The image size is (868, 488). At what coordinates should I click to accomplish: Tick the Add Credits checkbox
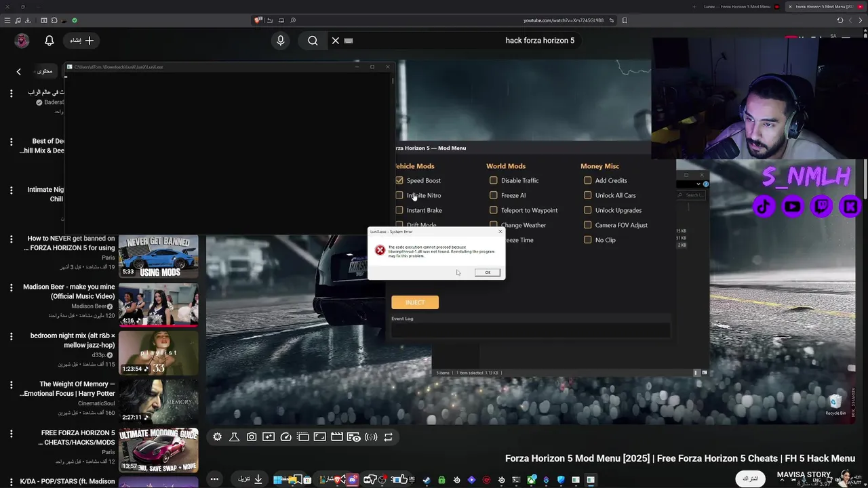[588, 180]
